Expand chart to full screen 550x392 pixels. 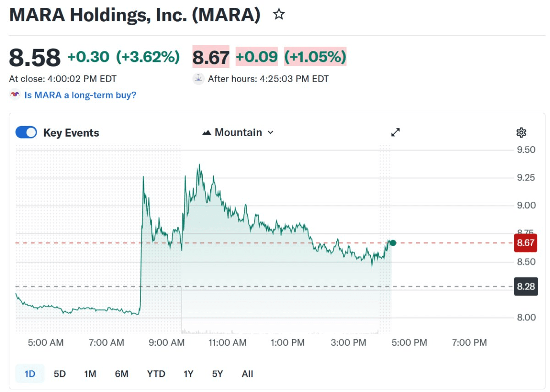[x=396, y=133]
